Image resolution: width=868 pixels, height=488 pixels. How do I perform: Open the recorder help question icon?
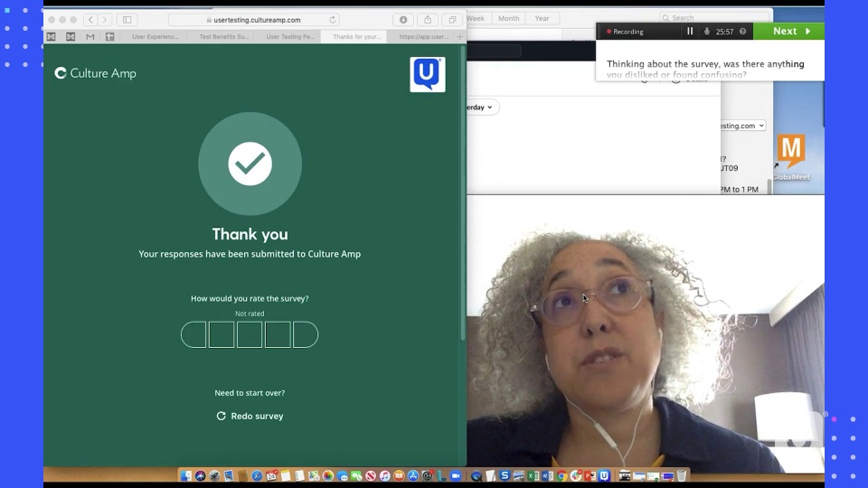743,32
